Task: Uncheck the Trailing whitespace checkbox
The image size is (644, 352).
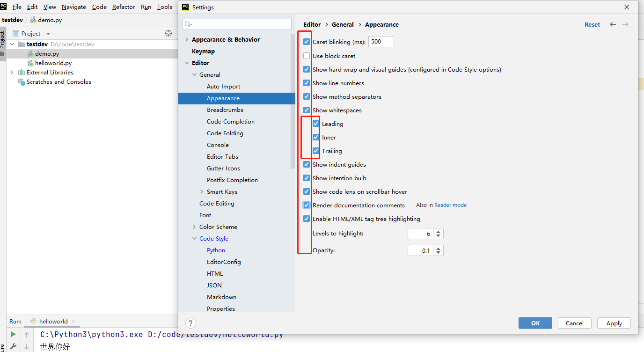Action: tap(316, 151)
